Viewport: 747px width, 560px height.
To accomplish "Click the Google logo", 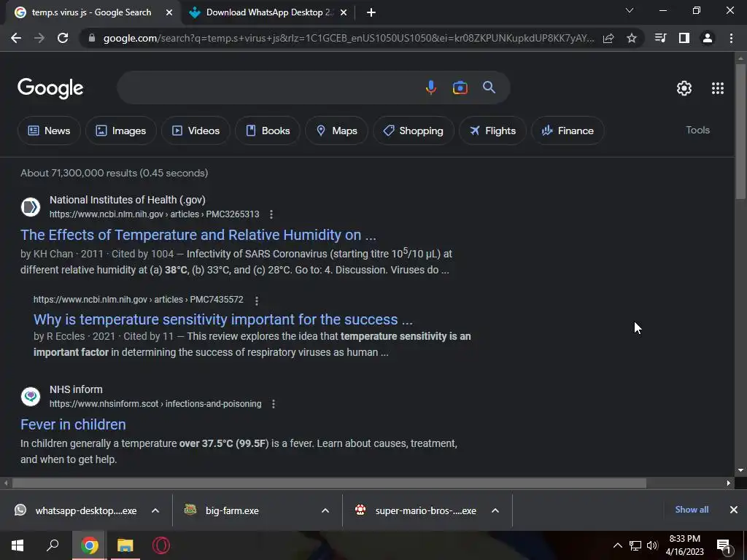I will coord(50,88).
